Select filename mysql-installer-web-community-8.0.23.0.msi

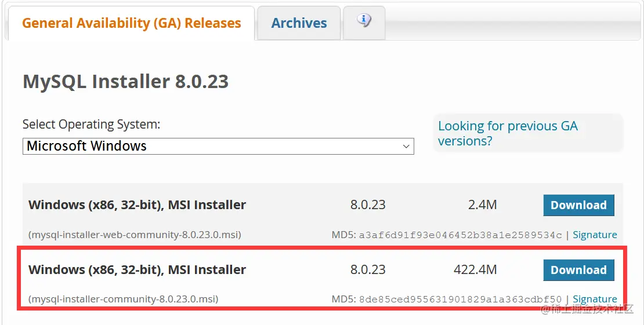coord(135,235)
